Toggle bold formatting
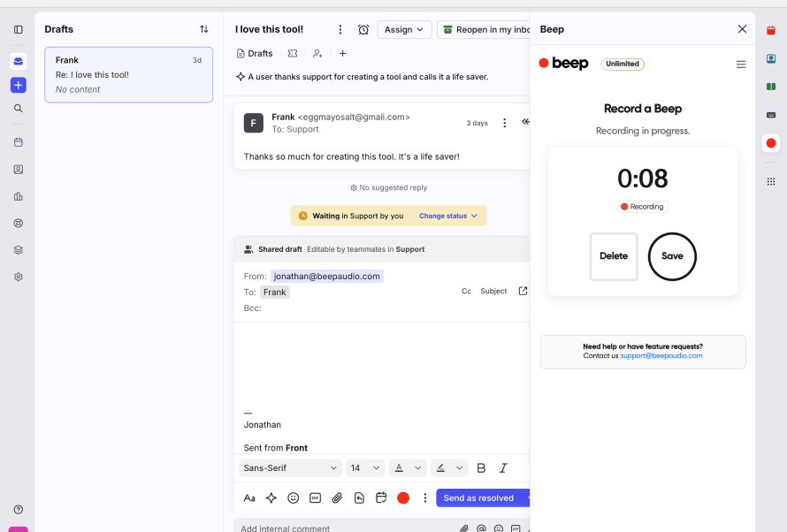 tap(481, 467)
